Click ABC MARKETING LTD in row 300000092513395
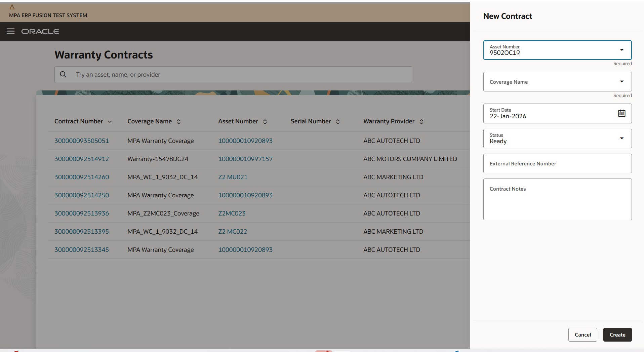Image resolution: width=644 pixels, height=352 pixels. (393, 232)
